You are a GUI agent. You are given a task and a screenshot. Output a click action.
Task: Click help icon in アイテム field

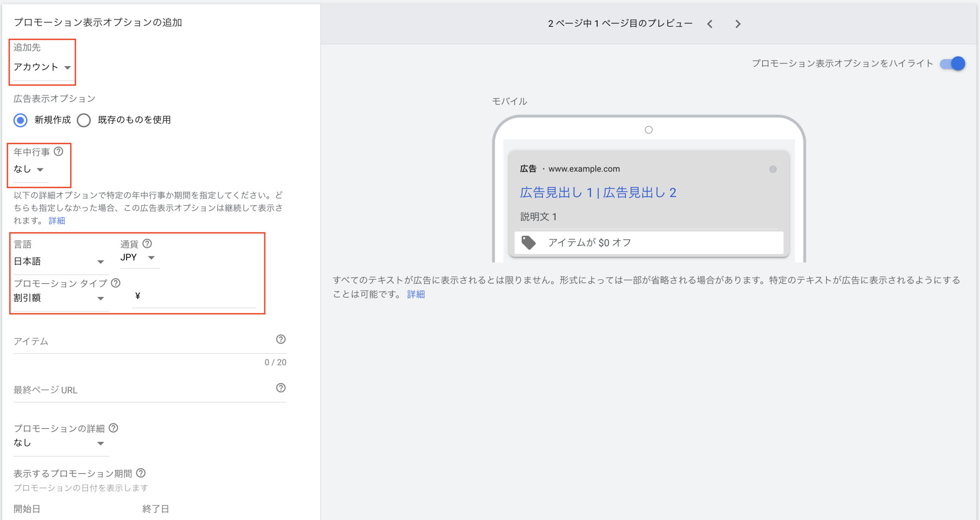pyautogui.click(x=281, y=339)
